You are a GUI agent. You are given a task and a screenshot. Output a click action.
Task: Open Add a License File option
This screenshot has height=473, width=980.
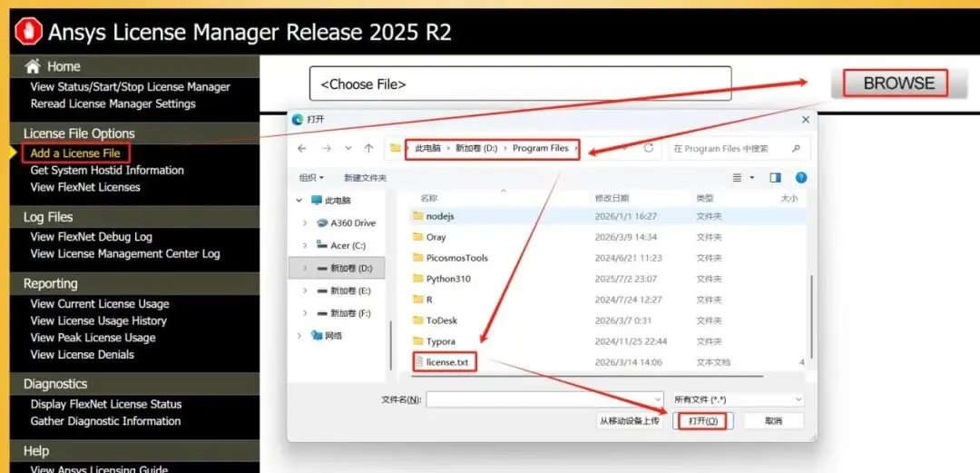point(75,153)
